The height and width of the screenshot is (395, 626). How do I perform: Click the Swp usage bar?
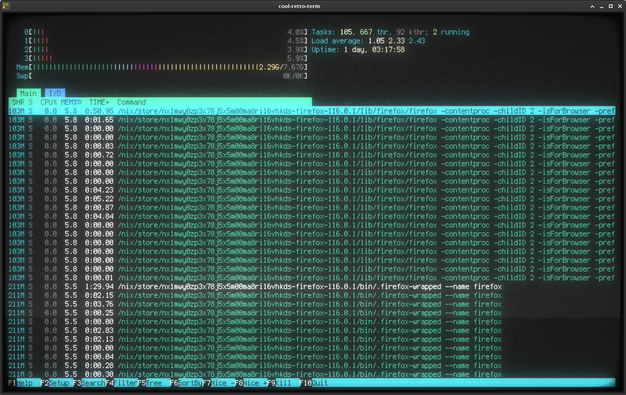[162, 76]
